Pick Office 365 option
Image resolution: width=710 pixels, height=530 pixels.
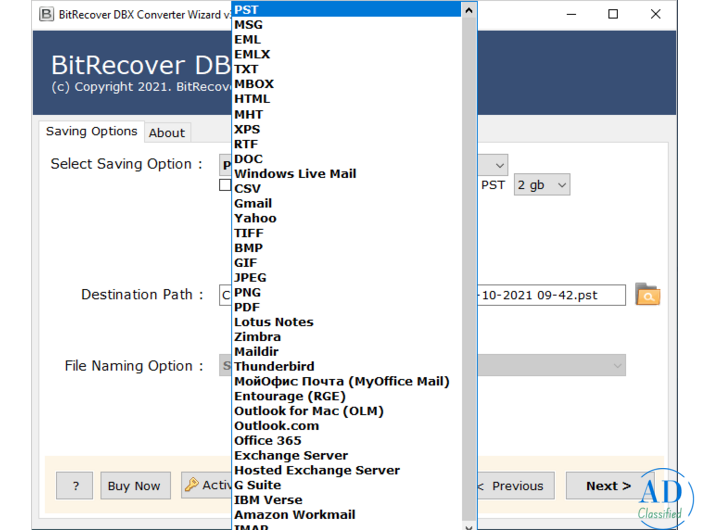347,441
